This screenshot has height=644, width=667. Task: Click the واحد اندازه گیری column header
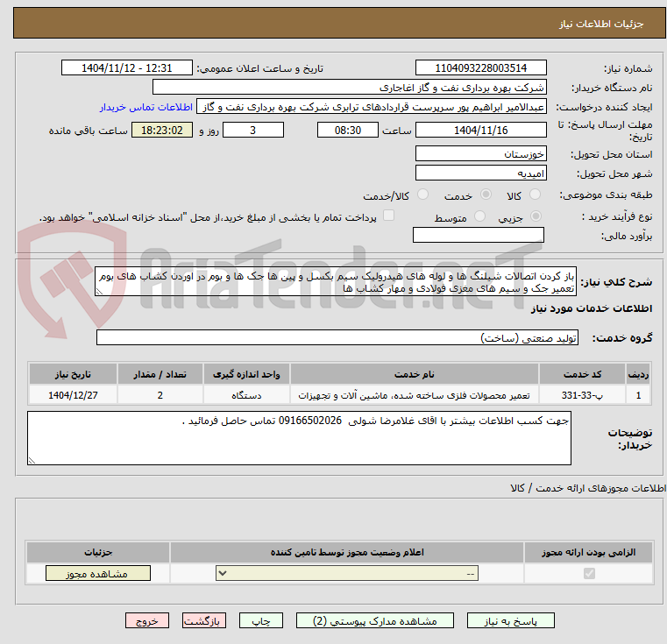tap(246, 374)
